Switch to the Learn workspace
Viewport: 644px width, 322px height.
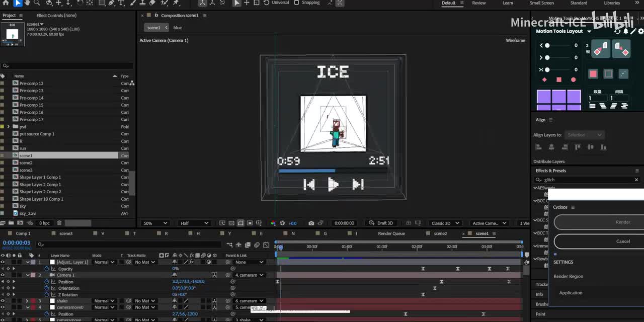click(x=508, y=3)
